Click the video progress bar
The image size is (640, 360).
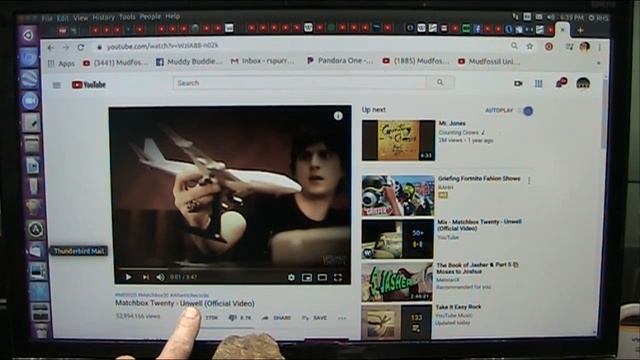click(233, 269)
